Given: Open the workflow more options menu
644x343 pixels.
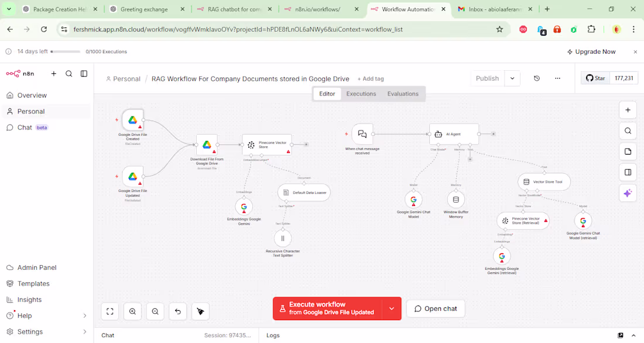Looking at the screenshot, I should tap(557, 78).
